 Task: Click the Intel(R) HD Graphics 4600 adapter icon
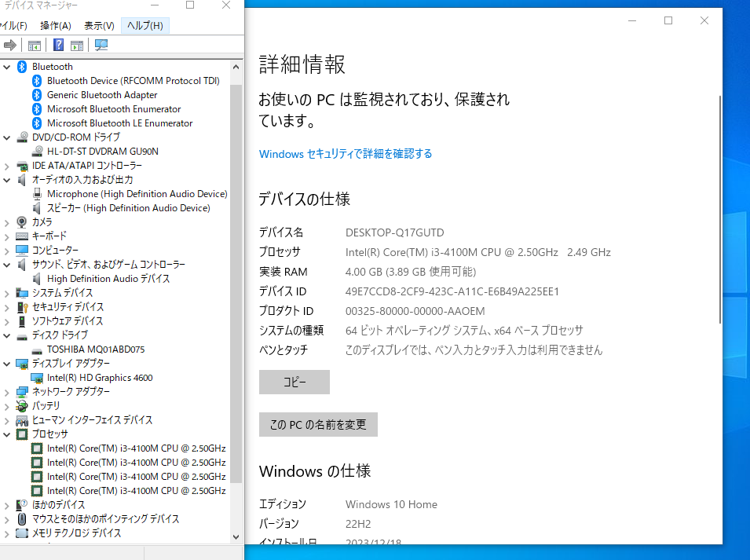point(37,378)
